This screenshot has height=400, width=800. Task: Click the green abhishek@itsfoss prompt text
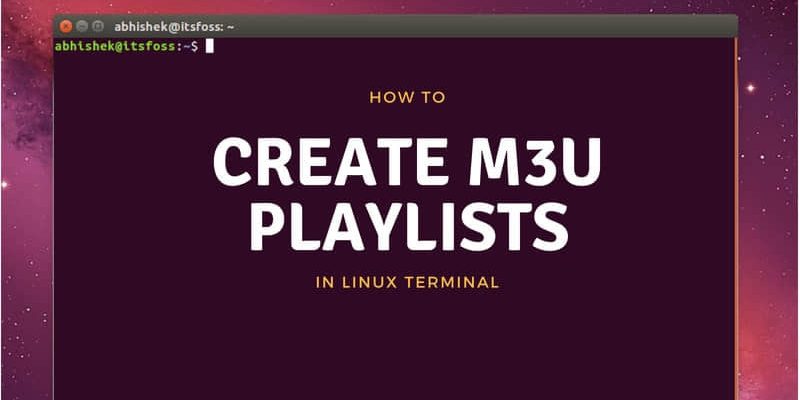115,46
